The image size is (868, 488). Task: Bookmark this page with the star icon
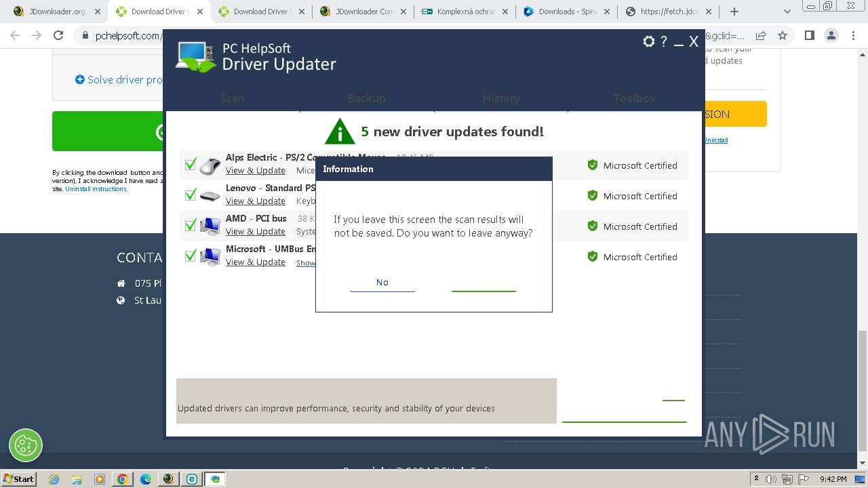(x=783, y=35)
